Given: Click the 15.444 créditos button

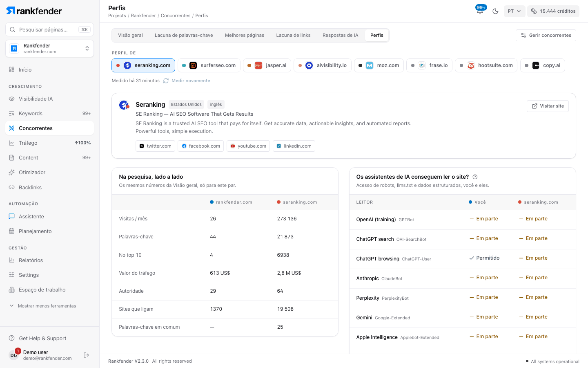Looking at the screenshot, I should [553, 11].
